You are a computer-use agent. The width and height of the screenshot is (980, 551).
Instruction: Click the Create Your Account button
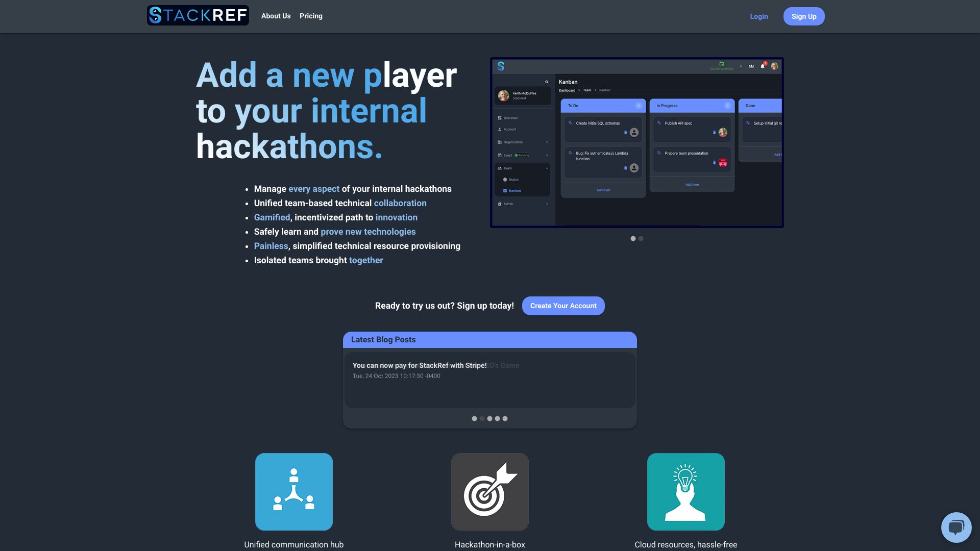point(563,306)
